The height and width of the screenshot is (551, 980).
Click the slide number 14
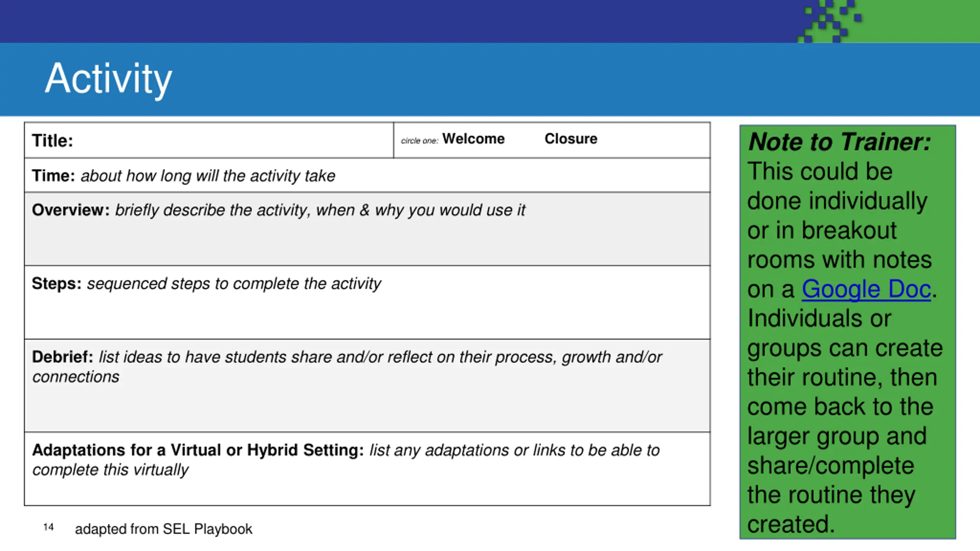48,527
